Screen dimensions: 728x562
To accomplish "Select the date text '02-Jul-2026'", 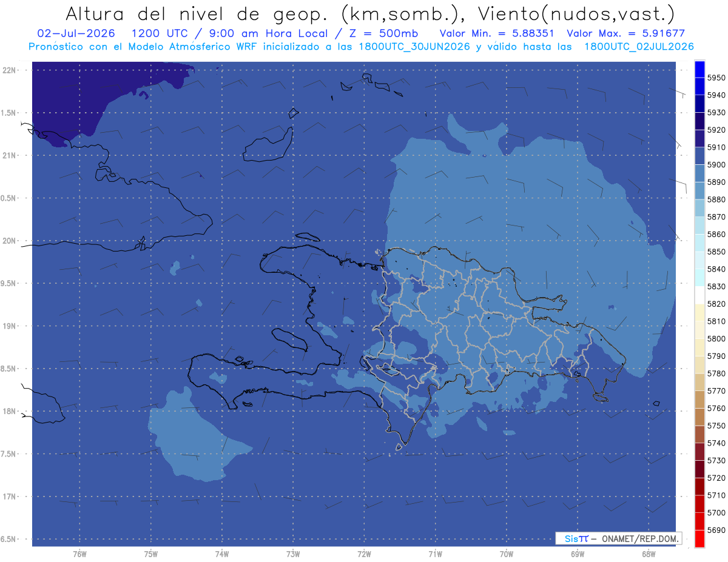I will coord(76,33).
